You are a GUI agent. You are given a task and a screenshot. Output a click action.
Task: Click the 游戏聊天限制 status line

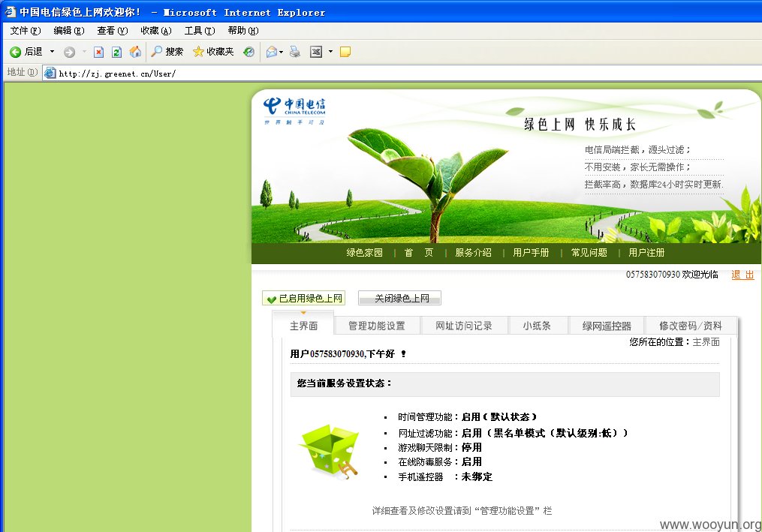[440, 447]
